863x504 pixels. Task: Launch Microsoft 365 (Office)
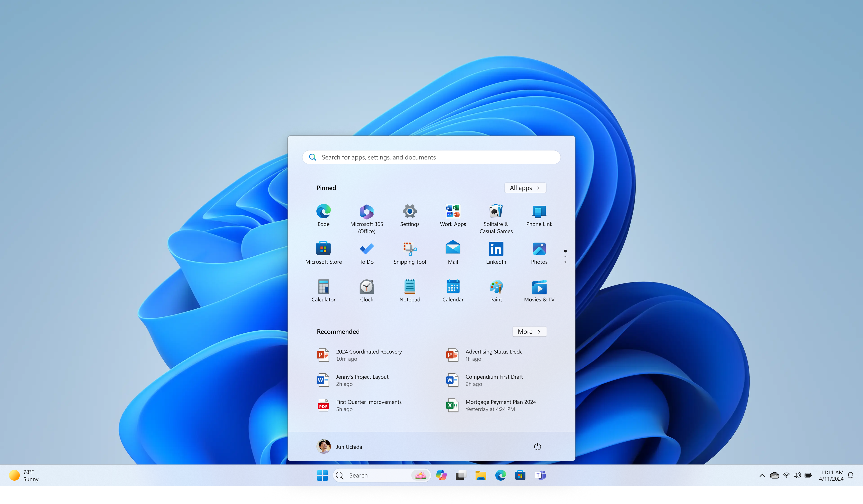tap(366, 212)
